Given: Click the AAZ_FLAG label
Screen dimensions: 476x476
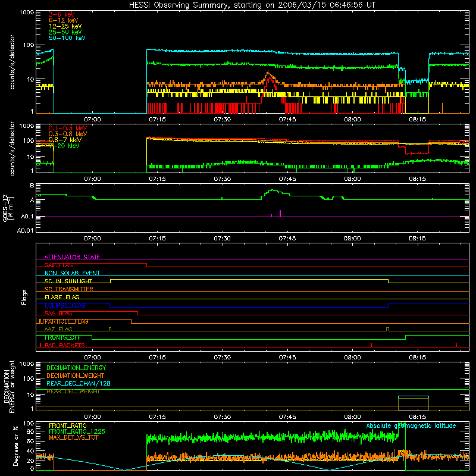Looking at the screenshot, I should coord(58,329).
